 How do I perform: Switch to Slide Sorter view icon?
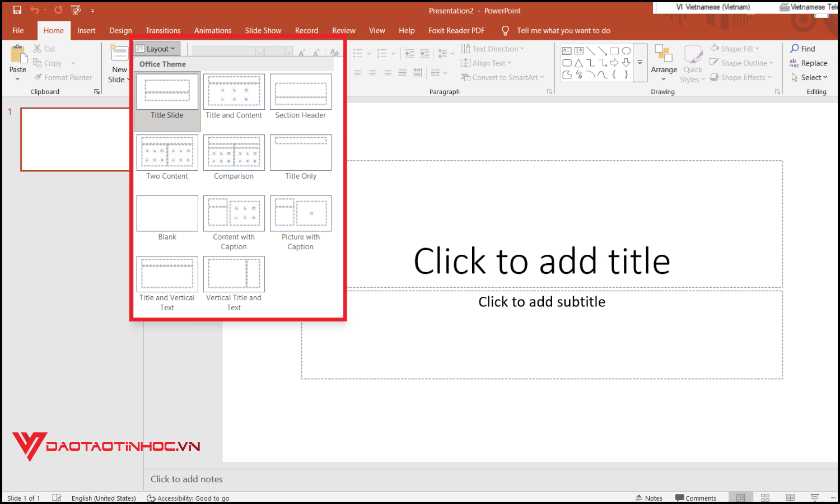[x=765, y=497]
